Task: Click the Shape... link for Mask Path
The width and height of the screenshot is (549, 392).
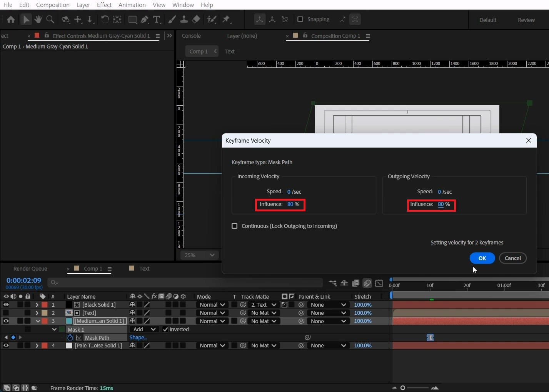Action: tap(138, 337)
